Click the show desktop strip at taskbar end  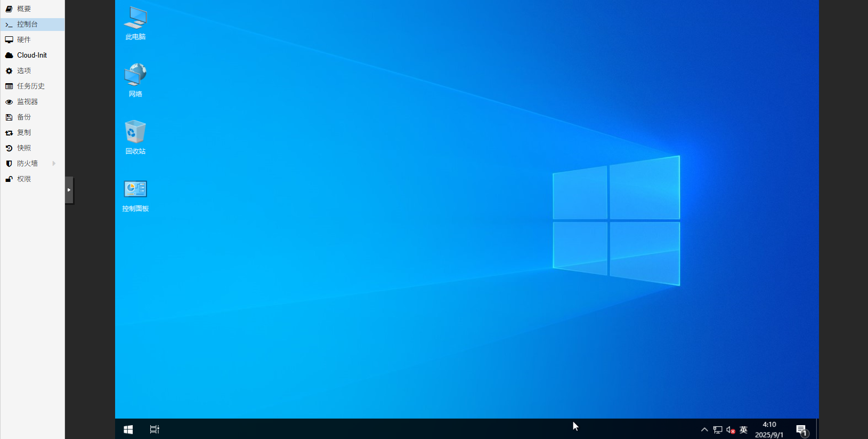click(817, 429)
